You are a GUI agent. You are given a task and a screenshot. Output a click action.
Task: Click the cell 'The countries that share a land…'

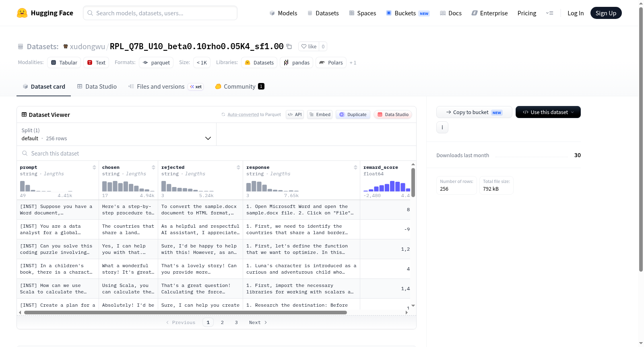point(128,229)
